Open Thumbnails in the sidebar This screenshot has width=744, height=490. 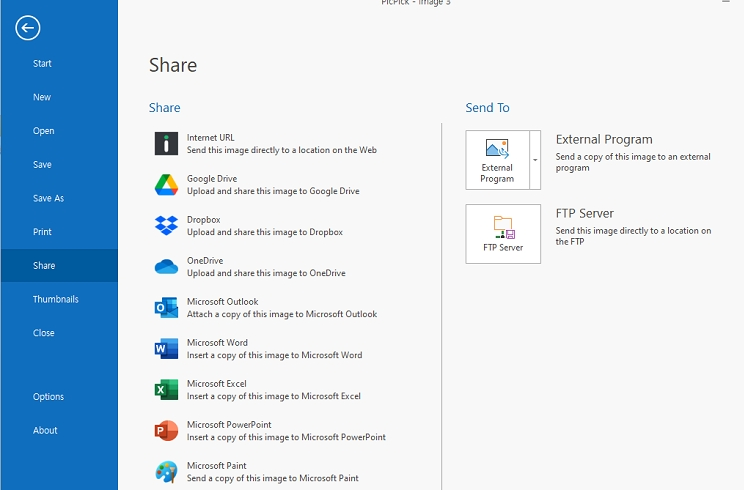[56, 299]
